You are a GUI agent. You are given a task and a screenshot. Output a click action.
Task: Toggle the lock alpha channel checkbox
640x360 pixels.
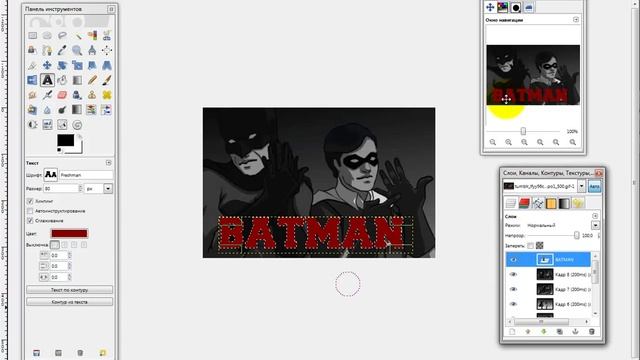(540, 246)
